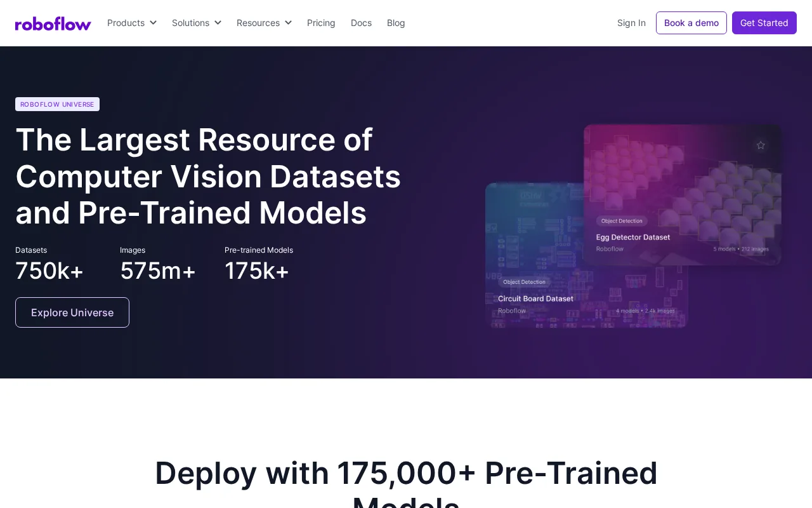Click the Circuit Board's Object Detection tag
Image resolution: width=812 pixels, height=508 pixels.
[x=524, y=282]
